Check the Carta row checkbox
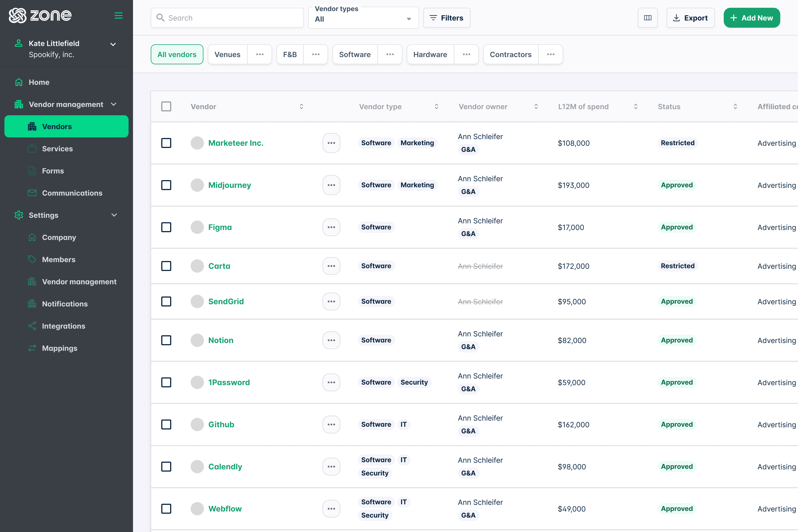798x532 pixels. 166,266
